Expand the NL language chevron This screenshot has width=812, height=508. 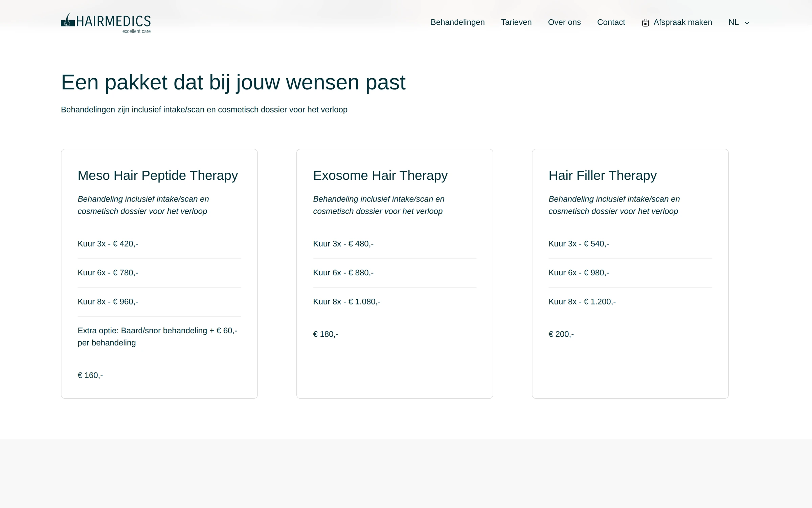[x=747, y=23]
